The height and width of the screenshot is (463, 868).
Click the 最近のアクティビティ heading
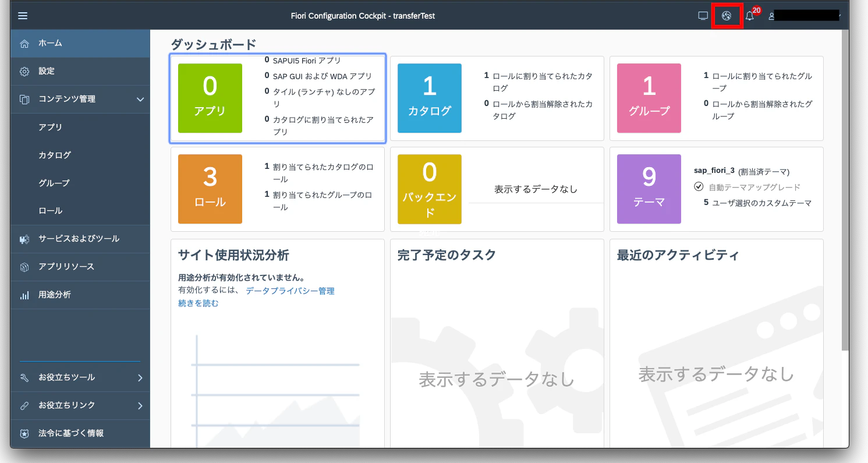(678, 255)
